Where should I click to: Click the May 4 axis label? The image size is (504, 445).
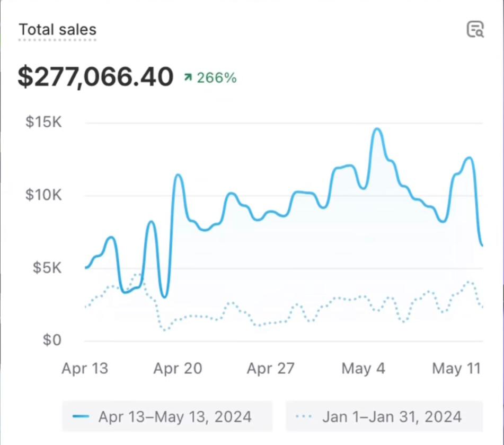[x=362, y=368]
